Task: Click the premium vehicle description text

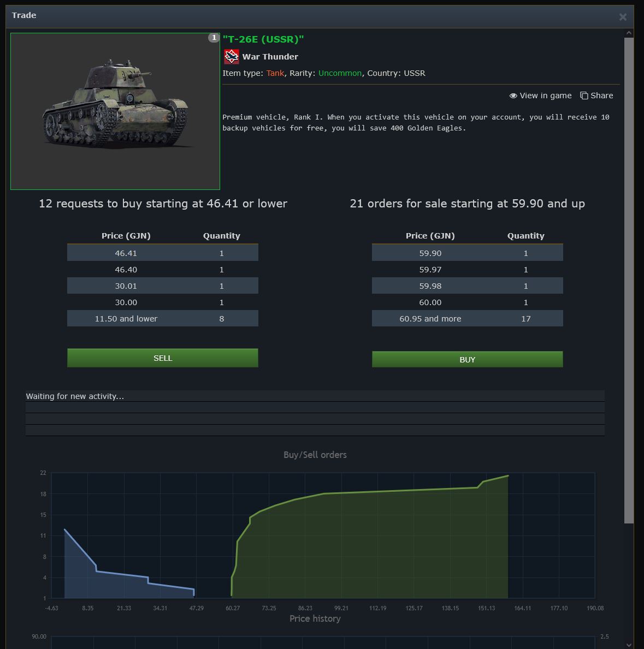Action: pyautogui.click(x=416, y=122)
